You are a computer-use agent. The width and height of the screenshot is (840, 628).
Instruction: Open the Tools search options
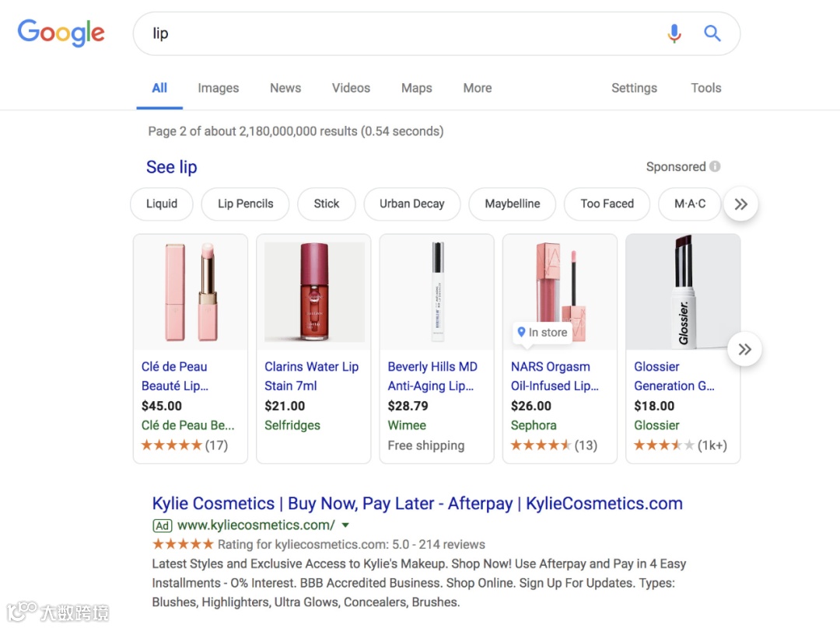coord(705,88)
